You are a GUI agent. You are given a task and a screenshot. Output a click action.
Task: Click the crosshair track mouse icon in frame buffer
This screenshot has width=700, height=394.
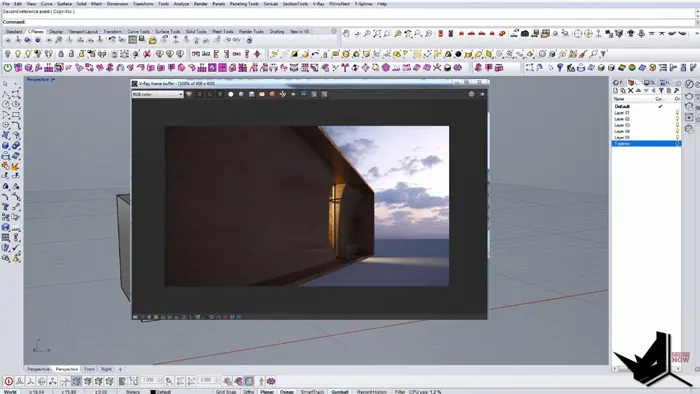click(283, 94)
